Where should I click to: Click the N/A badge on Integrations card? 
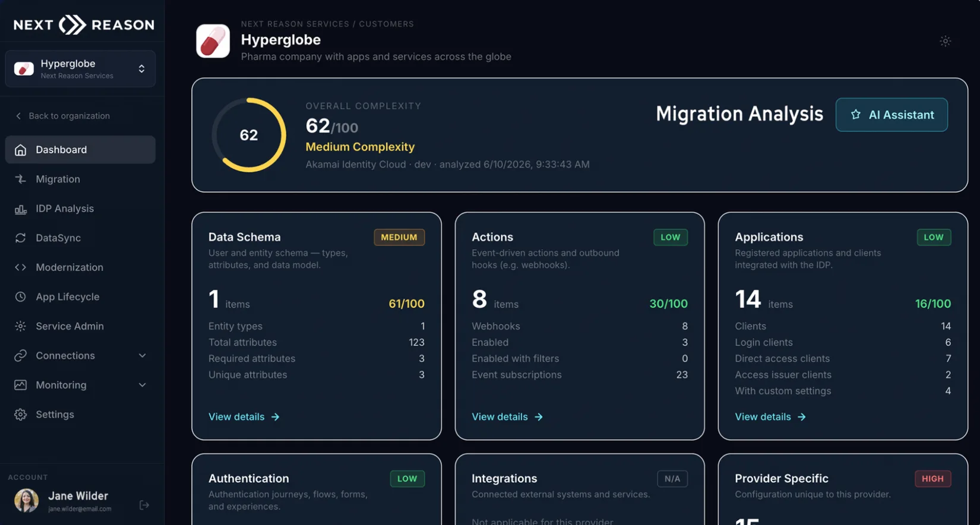click(672, 479)
